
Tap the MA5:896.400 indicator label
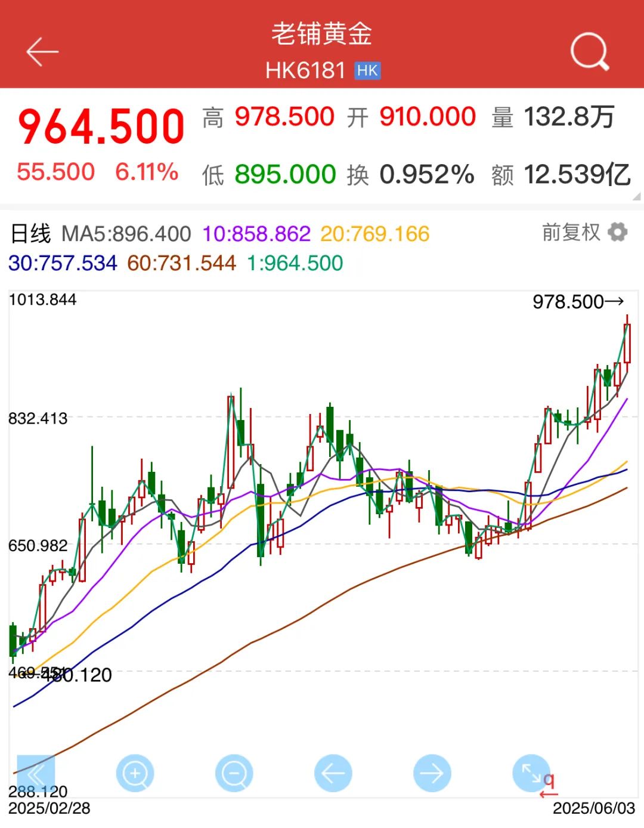[x=126, y=234]
